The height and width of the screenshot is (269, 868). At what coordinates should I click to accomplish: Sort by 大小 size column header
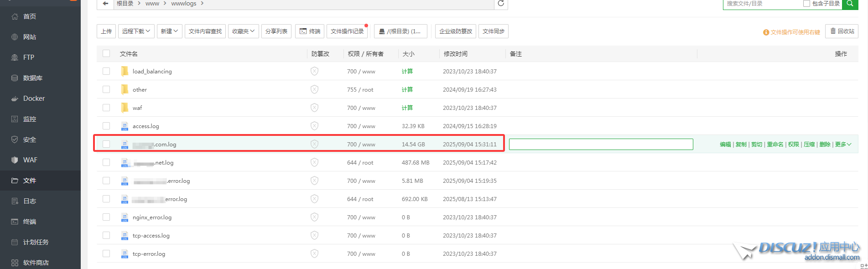[x=409, y=54]
